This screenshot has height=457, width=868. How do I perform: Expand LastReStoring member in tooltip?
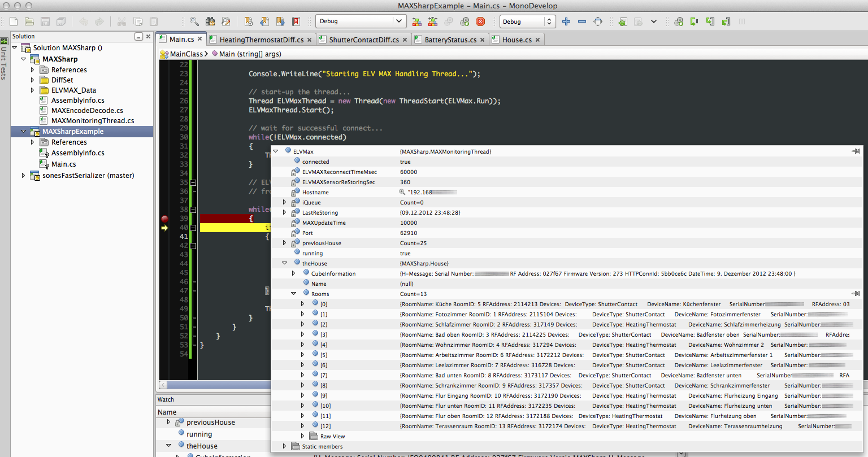(284, 212)
